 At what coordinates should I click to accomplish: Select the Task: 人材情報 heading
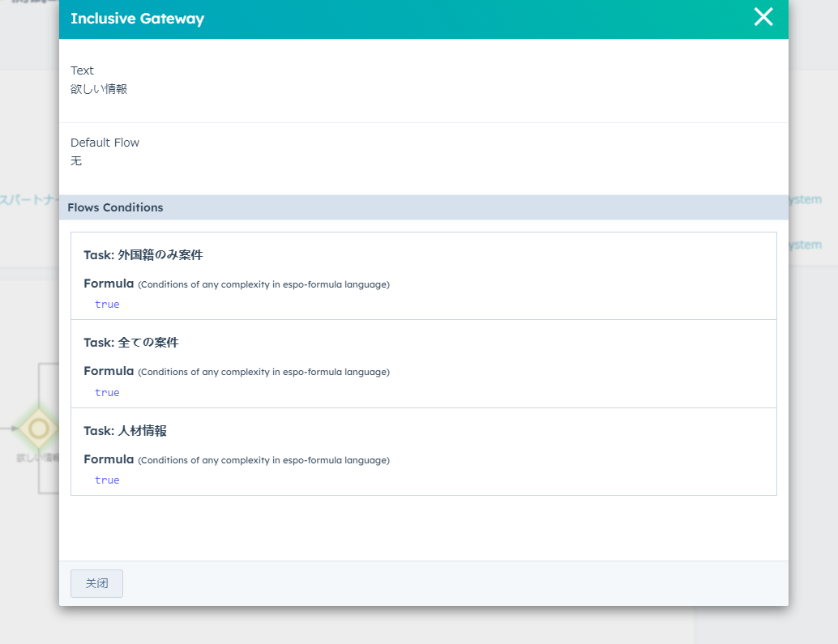pos(125,431)
